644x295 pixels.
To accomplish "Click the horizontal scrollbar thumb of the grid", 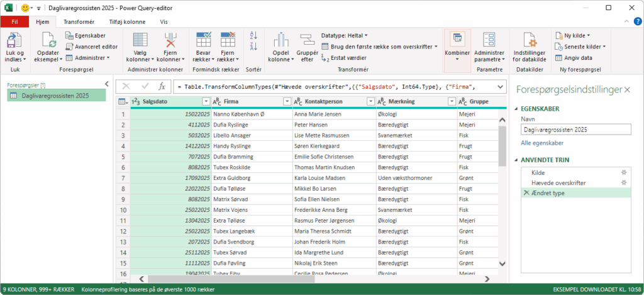I will 231,279.
